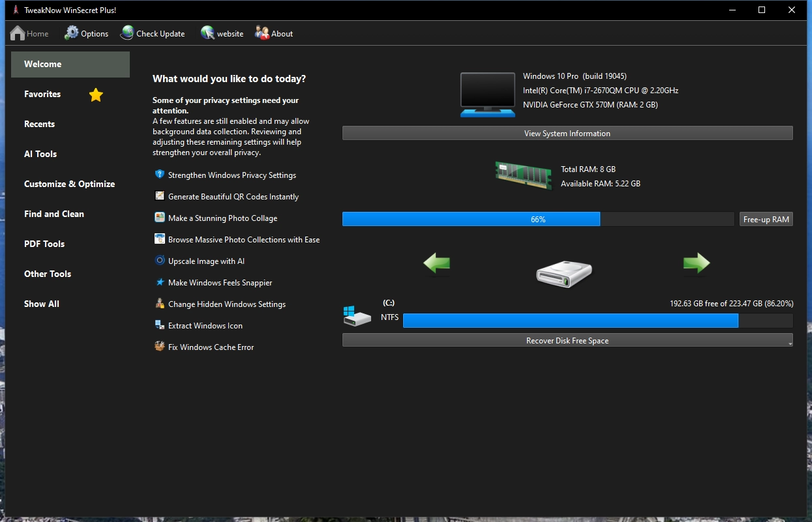Click the Intel Core i7-2670QM CPU text
This screenshot has width=812, height=522.
tap(601, 91)
